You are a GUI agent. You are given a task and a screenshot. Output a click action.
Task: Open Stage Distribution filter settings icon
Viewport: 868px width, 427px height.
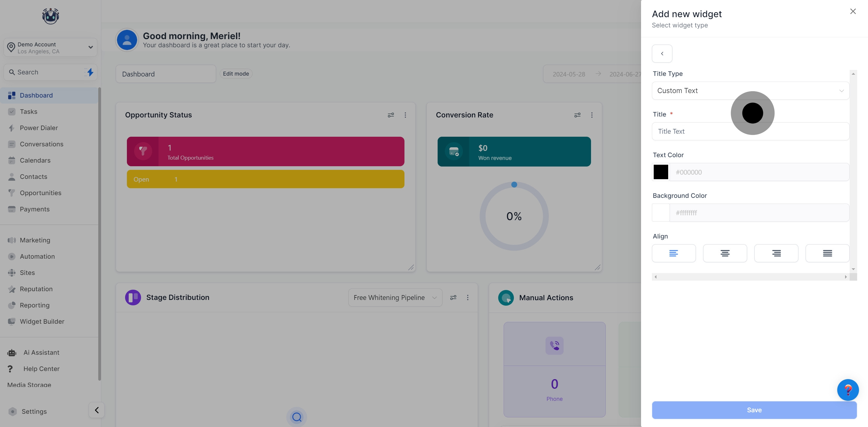pos(453,297)
